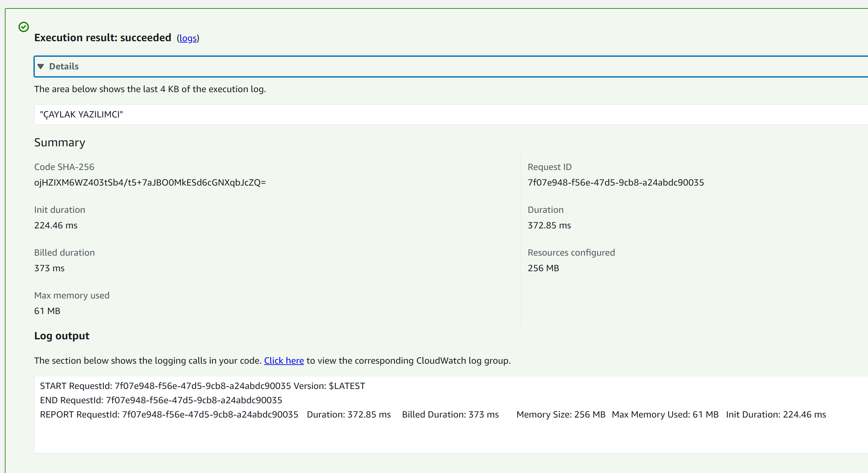Click the last 4 KB execution log description

pos(150,89)
